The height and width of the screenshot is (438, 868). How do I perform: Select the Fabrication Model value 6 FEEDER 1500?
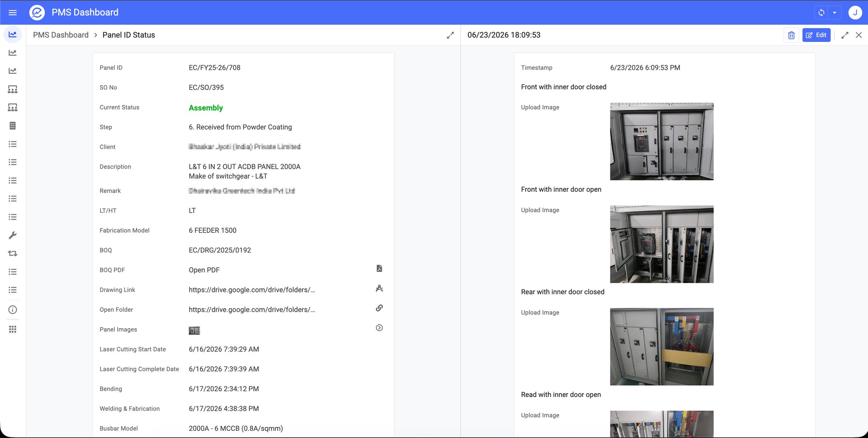point(213,231)
